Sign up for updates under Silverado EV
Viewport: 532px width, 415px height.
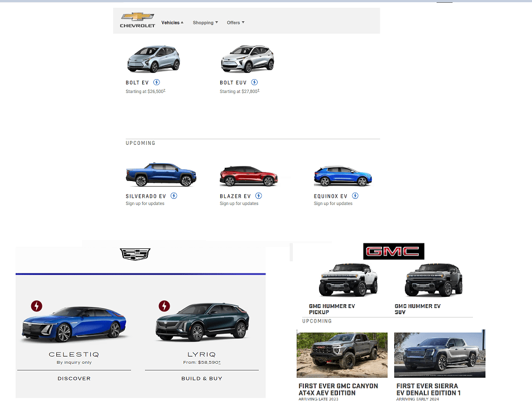[145, 203]
